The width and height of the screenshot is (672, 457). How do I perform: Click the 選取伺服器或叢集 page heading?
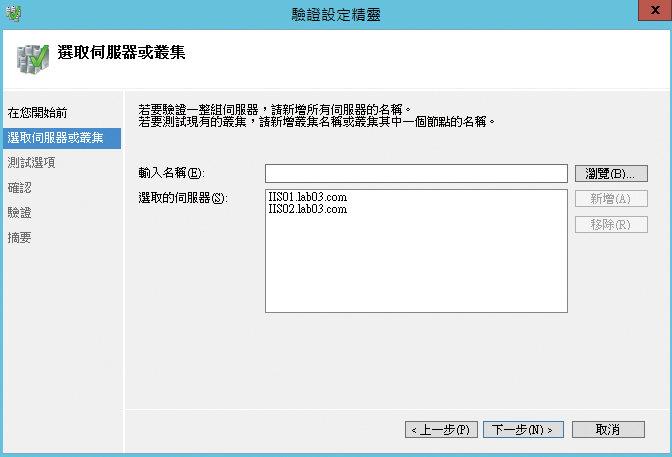coord(121,53)
